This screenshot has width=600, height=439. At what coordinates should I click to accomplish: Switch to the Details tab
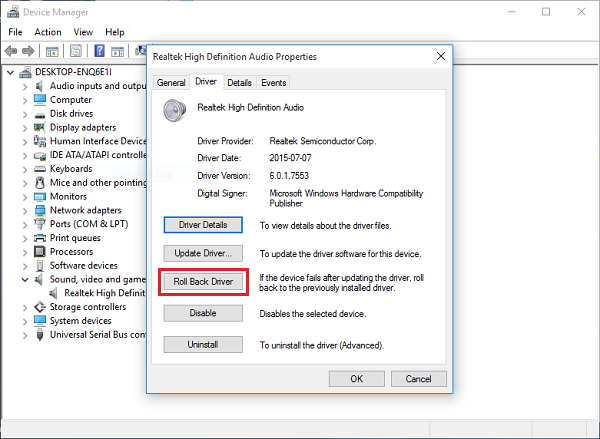239,83
